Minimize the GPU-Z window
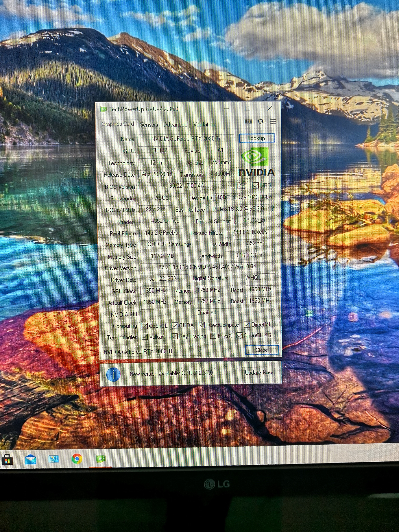 coord(226,109)
